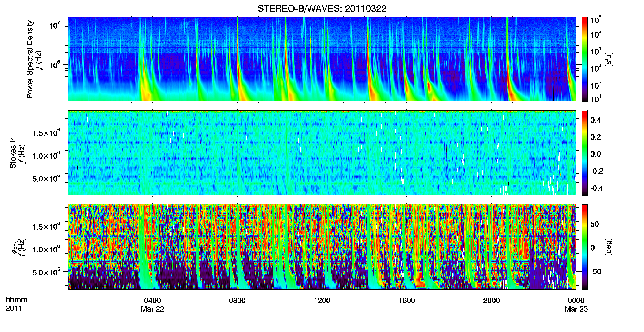Image resolution: width=644 pixels, height=332 pixels.
Task: Click the bottom panel's phi angle colorbar
Action: pyautogui.click(x=585, y=247)
